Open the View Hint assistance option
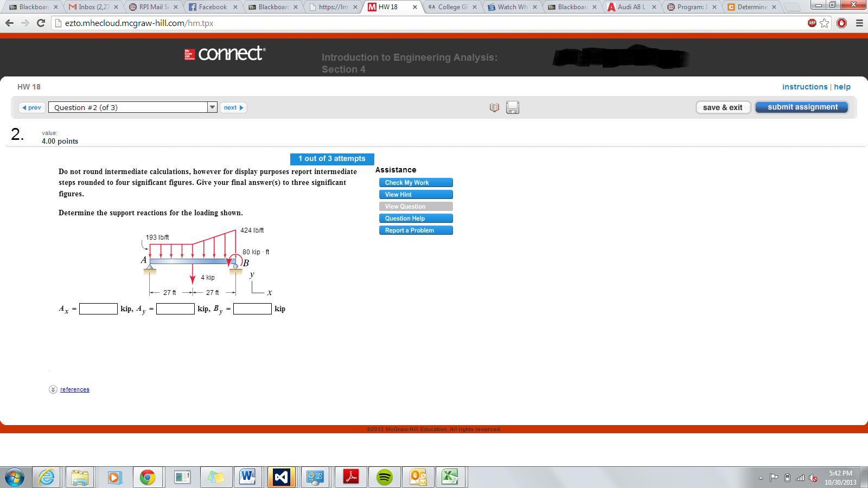This screenshot has height=488, width=868. 416,194
